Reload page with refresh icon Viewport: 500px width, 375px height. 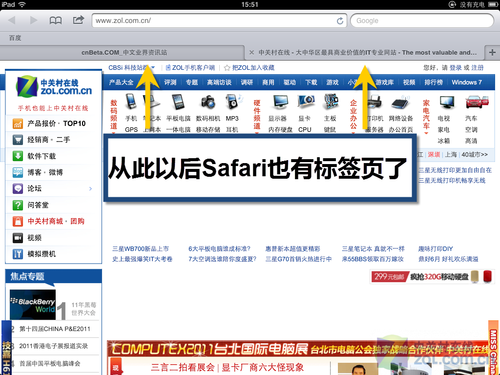point(340,21)
